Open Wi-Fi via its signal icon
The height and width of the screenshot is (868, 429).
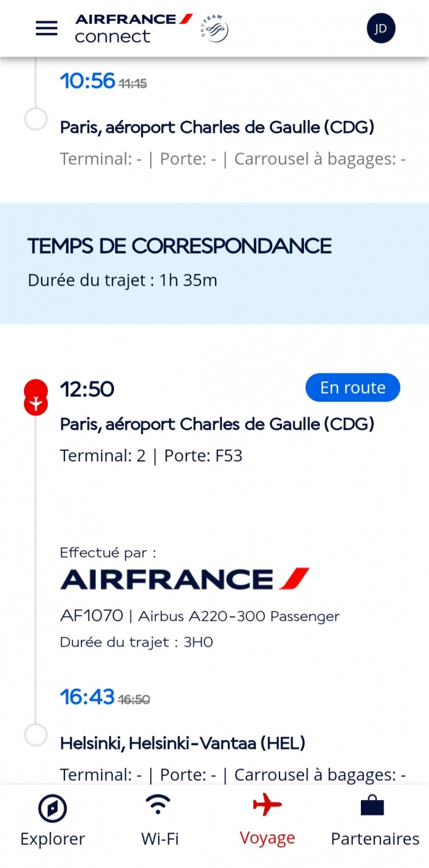(160, 804)
